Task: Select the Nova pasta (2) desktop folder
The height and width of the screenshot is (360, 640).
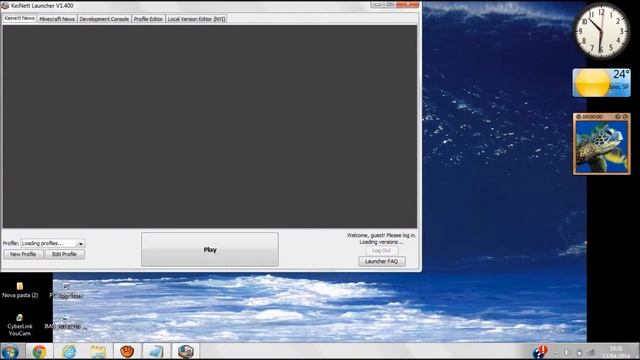Action: 20,290
